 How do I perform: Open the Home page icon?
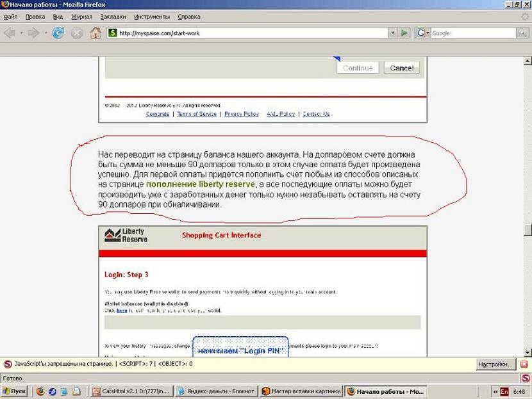(96, 33)
